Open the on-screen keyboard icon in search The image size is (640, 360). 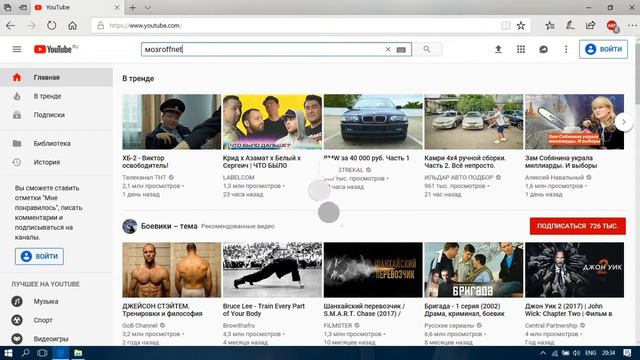click(x=401, y=50)
